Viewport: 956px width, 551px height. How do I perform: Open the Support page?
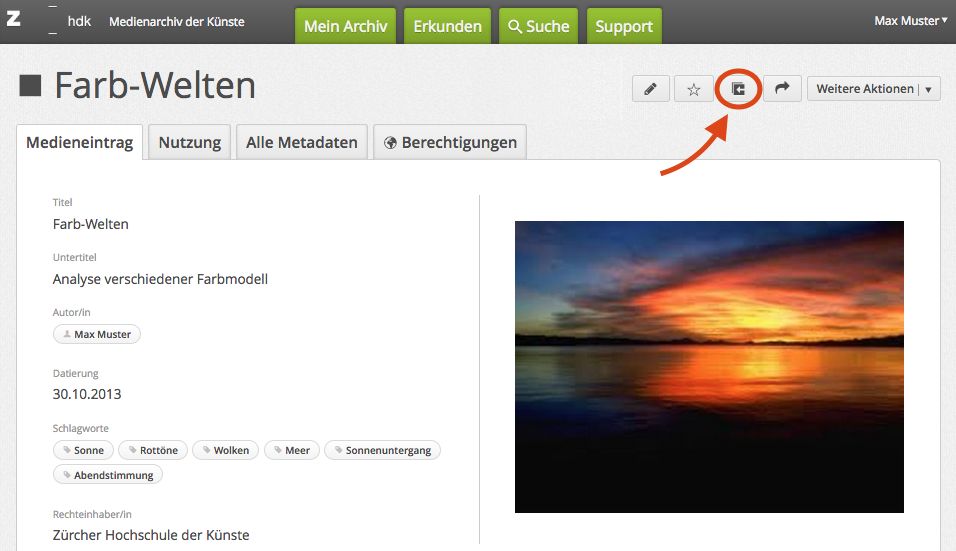(x=624, y=27)
